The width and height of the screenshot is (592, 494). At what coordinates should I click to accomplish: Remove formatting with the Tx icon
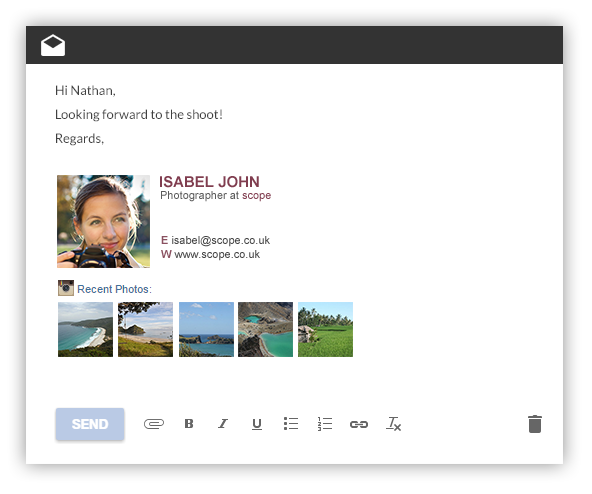(x=393, y=424)
